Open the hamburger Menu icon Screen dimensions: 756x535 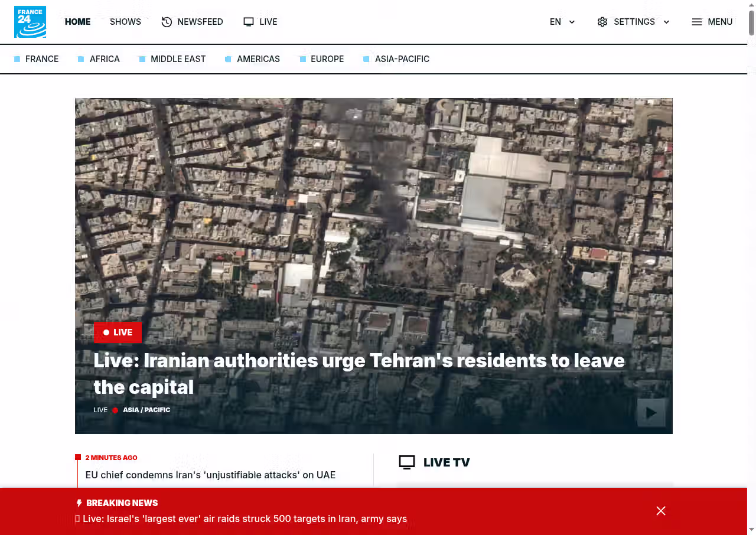click(x=697, y=22)
